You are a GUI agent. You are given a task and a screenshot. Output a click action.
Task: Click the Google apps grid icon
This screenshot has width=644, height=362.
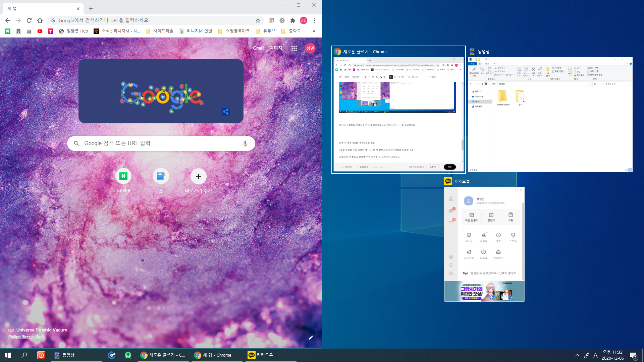pyautogui.click(x=294, y=48)
